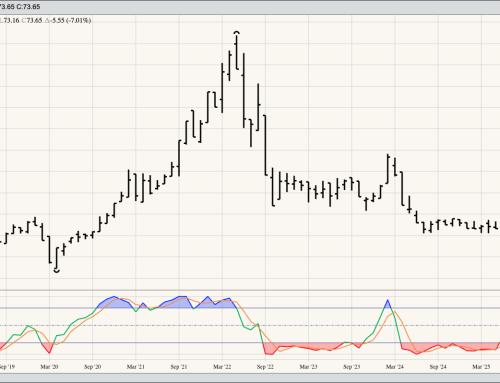Screen dimensions: 500x383
Task: Click the Mar '20 date axis label
Action: [x=49, y=367]
